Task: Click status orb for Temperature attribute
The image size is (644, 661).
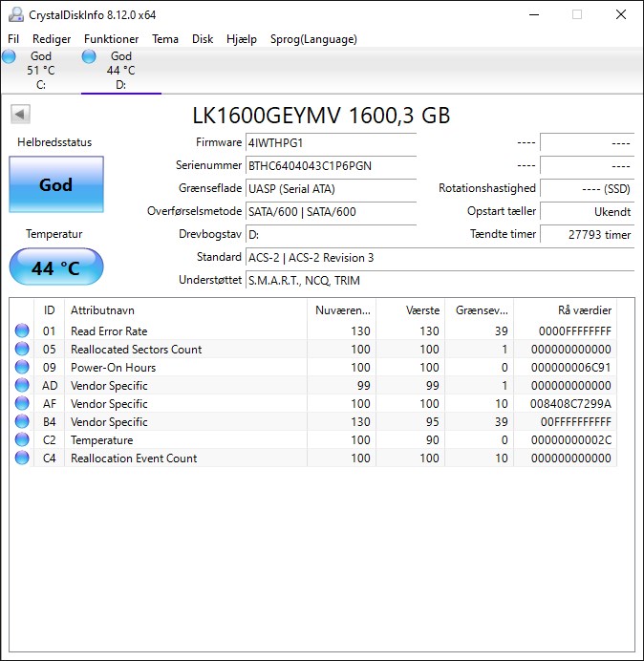Action: 22,439
